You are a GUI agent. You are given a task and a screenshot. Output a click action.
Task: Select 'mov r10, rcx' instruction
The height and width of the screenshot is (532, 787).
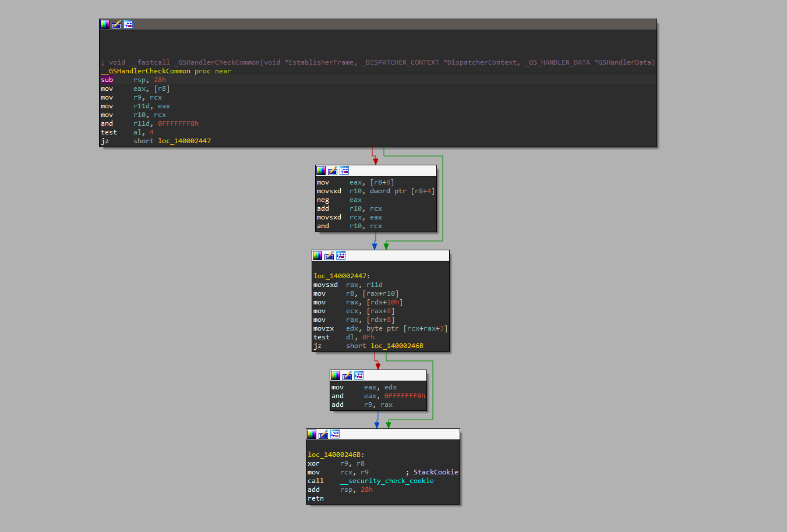tap(133, 115)
